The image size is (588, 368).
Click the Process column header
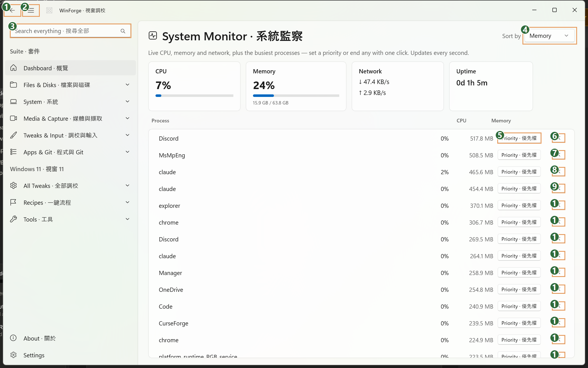pos(160,121)
